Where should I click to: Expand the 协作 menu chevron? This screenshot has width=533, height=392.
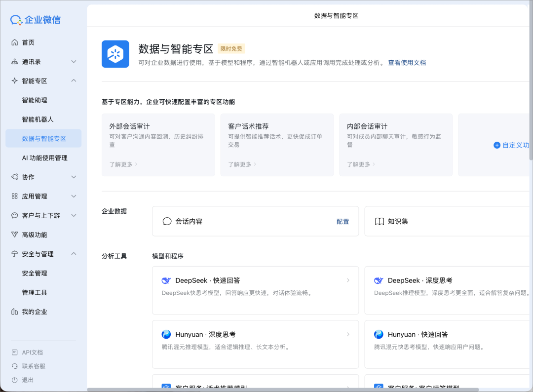[74, 177]
